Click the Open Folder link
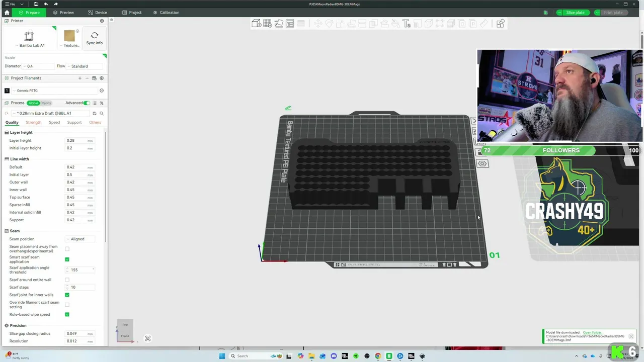Viewport: 644px width, 362px height. (x=592, y=332)
